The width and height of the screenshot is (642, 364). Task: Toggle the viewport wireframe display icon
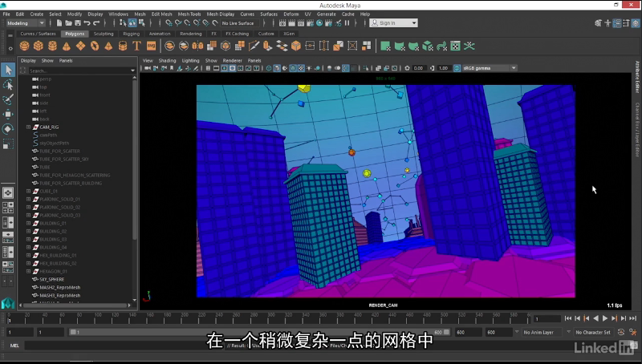point(269,68)
